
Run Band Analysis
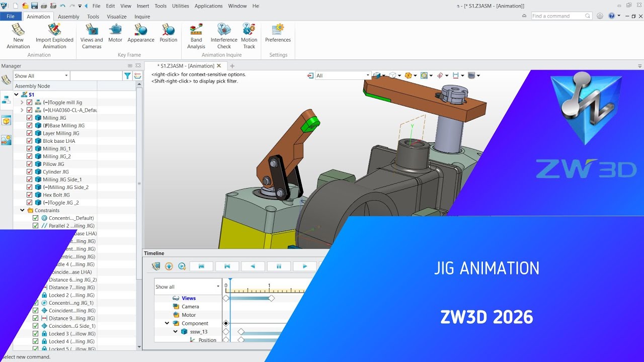196,36
